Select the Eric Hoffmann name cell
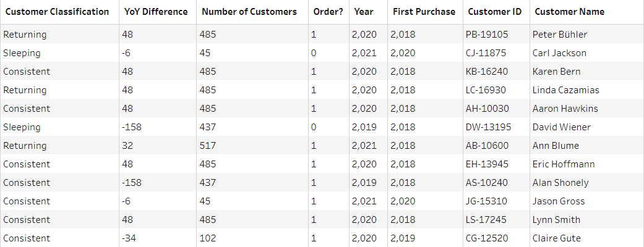The image size is (644, 247). click(564, 164)
